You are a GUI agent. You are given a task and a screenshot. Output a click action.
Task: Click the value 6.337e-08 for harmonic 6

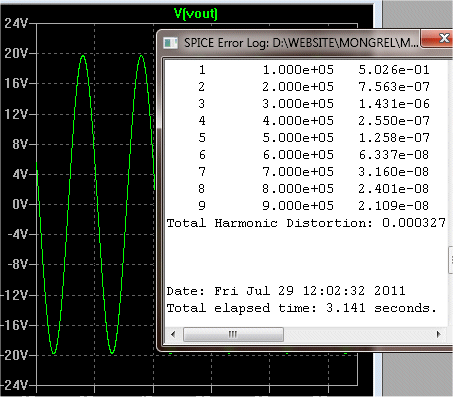[394, 155]
